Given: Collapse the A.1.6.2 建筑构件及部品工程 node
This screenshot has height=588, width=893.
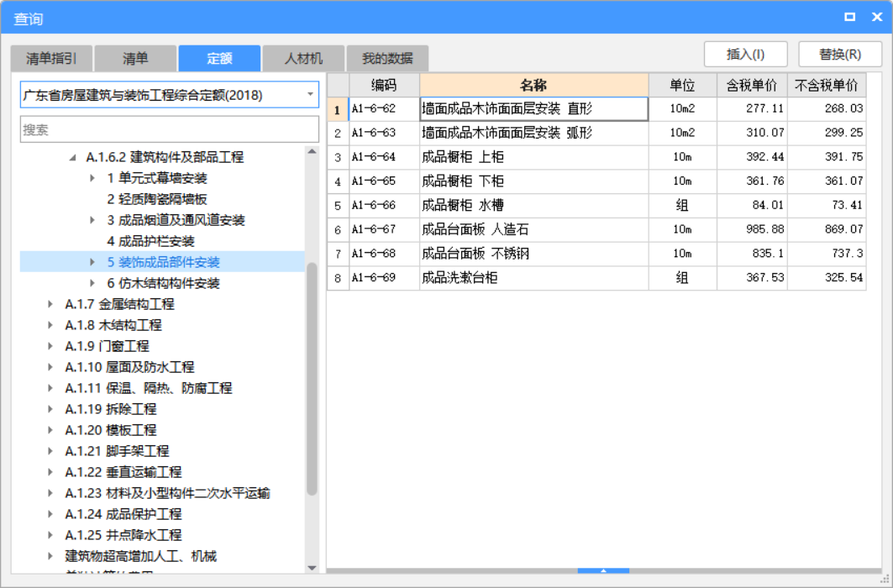Looking at the screenshot, I should click(x=72, y=157).
